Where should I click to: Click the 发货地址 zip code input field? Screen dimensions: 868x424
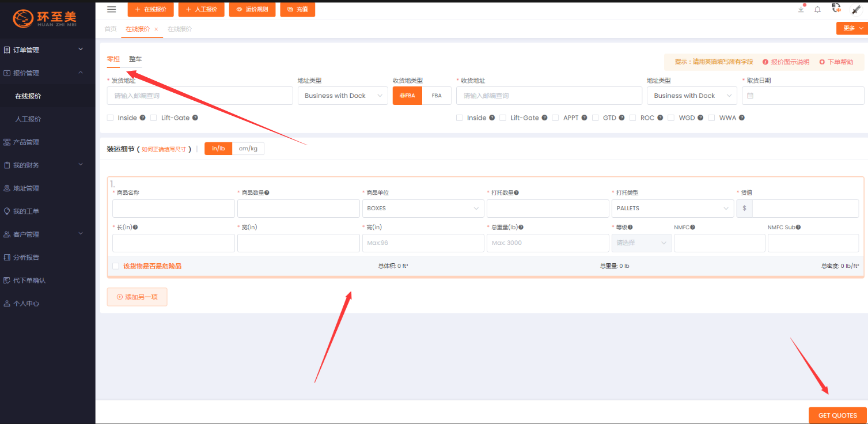(x=199, y=96)
